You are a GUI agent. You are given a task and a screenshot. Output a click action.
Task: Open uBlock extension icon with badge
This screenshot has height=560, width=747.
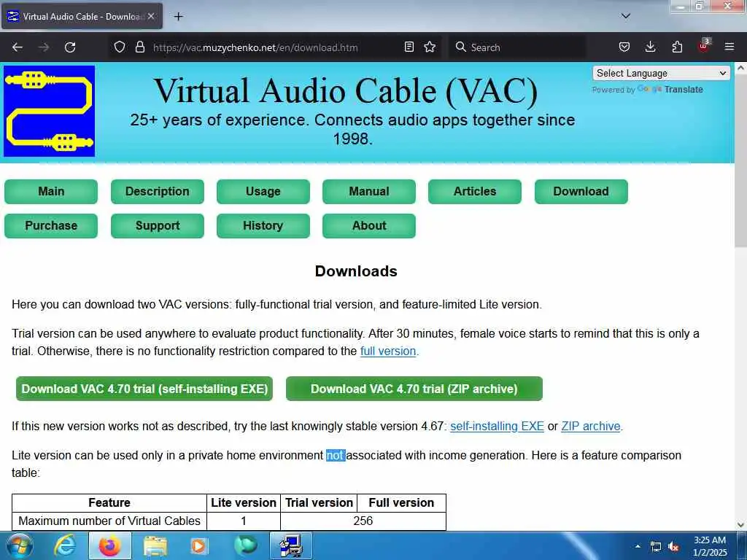704,46
